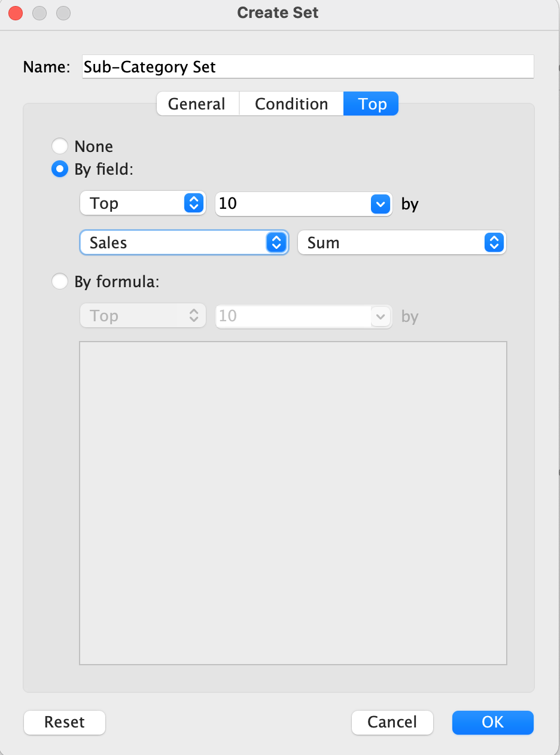Image resolution: width=560 pixels, height=755 pixels.
Task: Open the Sales field dropdown
Action: click(x=184, y=243)
